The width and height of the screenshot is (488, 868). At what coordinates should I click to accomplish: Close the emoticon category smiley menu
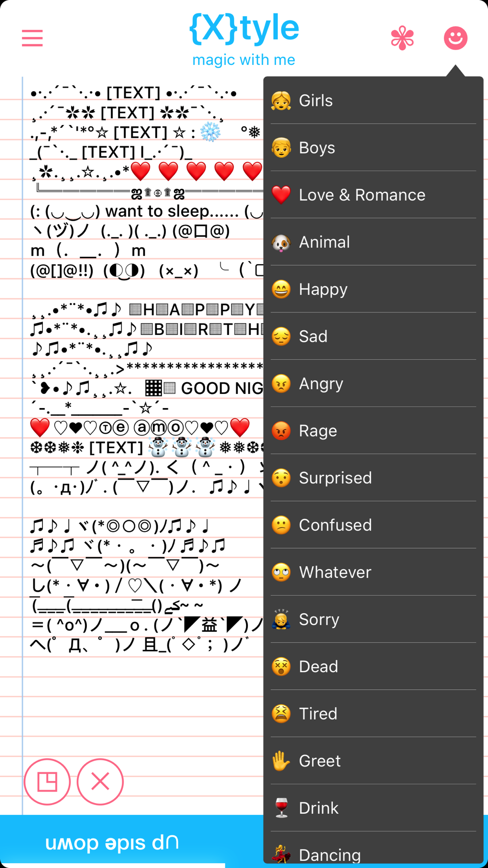click(455, 38)
